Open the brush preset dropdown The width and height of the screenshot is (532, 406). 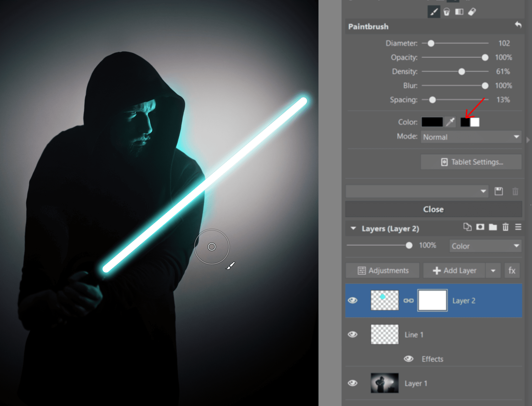click(x=417, y=191)
